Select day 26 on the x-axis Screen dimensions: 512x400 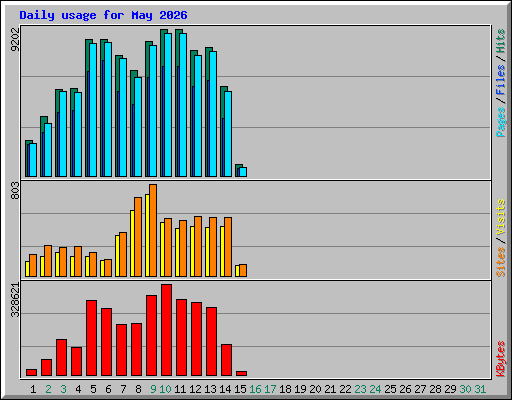coord(405,389)
